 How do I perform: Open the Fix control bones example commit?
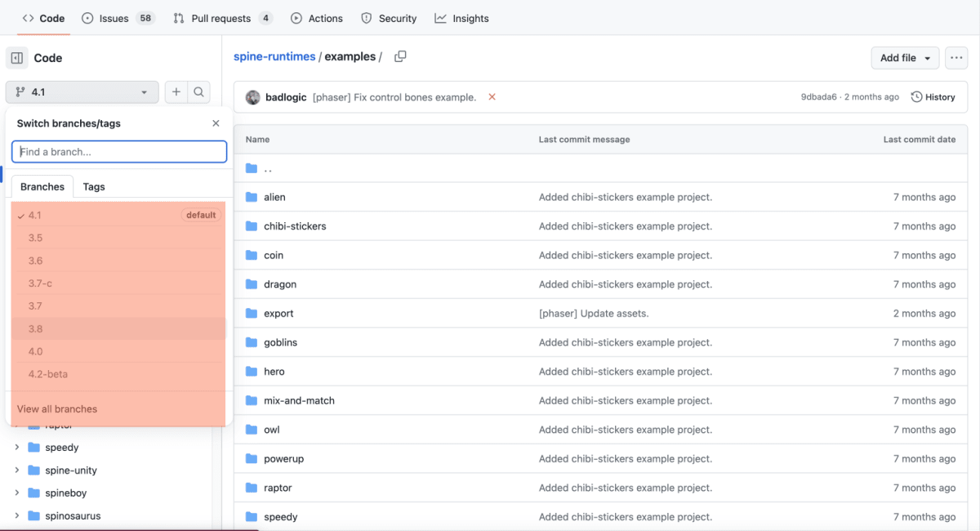pos(394,97)
